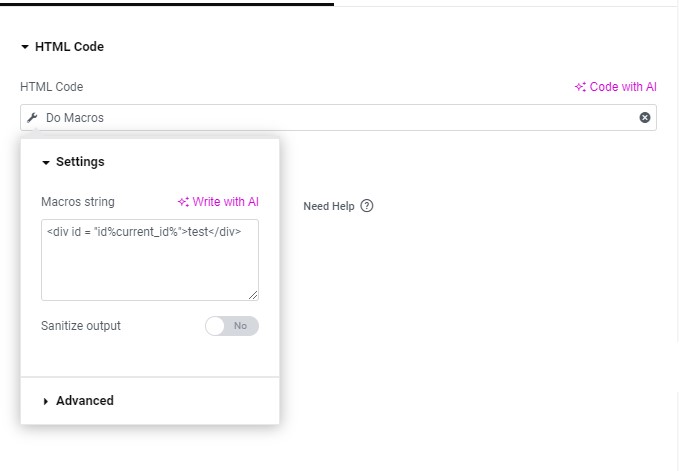679x471 pixels.
Task: Open the Write with AI link
Action: tap(225, 202)
